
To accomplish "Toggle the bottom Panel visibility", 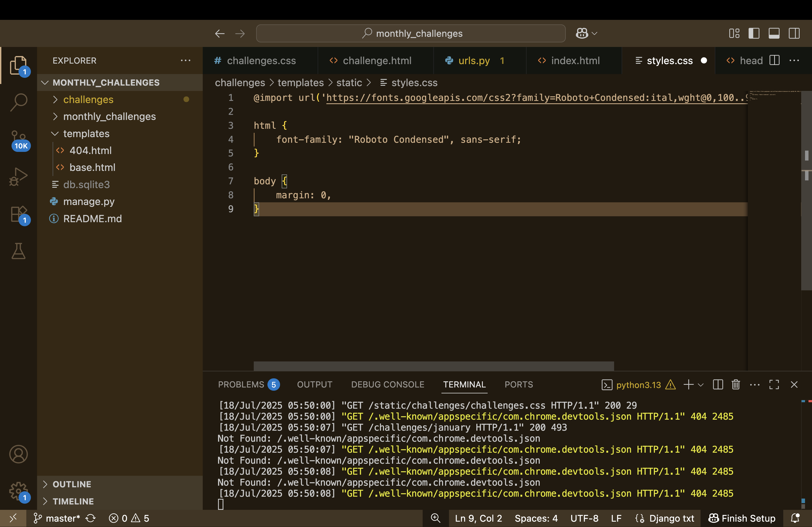I will tap(774, 33).
